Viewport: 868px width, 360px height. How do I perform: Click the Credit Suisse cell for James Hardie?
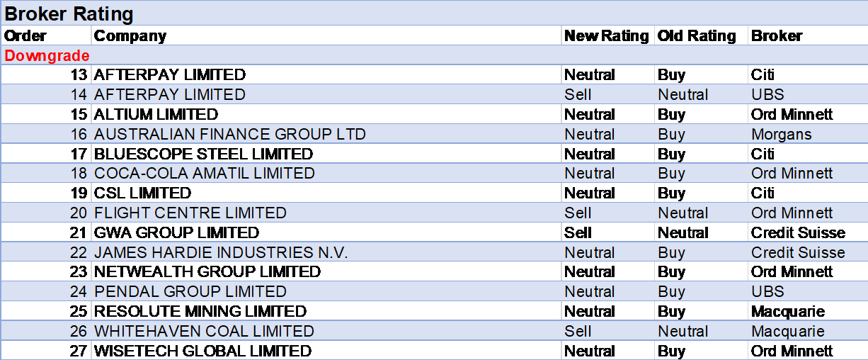pyautogui.click(x=798, y=253)
